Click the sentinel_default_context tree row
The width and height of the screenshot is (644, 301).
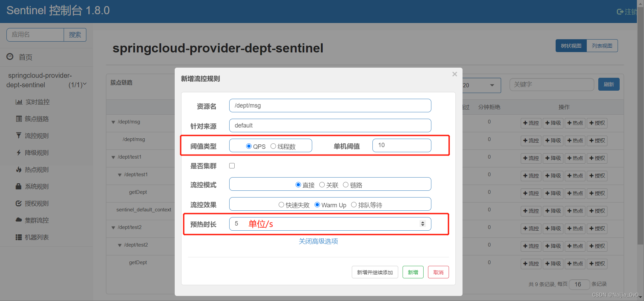click(144, 210)
